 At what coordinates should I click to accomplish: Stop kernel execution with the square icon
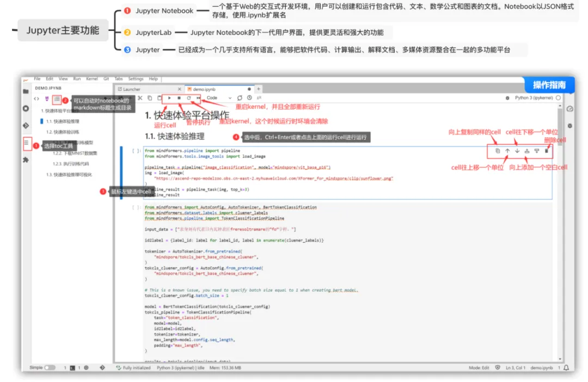tap(179, 98)
